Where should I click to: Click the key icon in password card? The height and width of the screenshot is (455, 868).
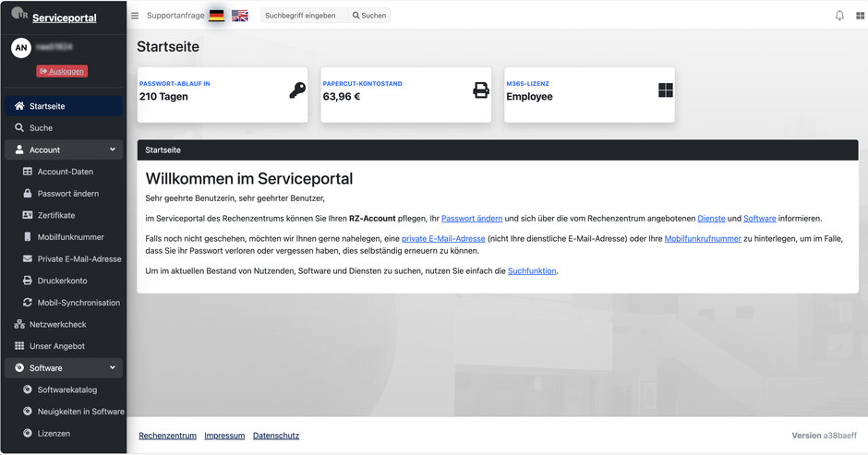point(296,90)
